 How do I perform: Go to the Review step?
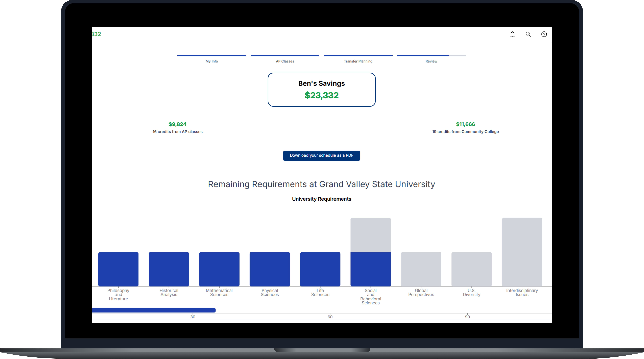click(x=432, y=59)
